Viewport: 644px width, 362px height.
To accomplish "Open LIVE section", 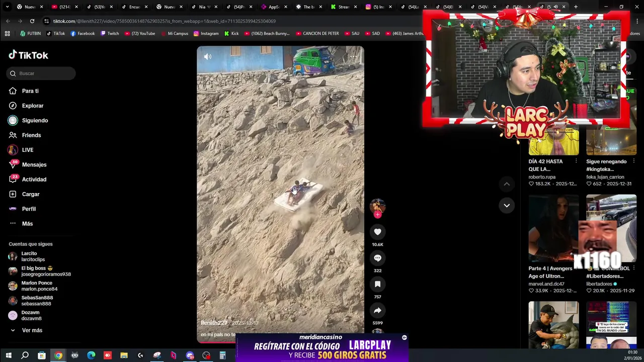I will [28, 150].
